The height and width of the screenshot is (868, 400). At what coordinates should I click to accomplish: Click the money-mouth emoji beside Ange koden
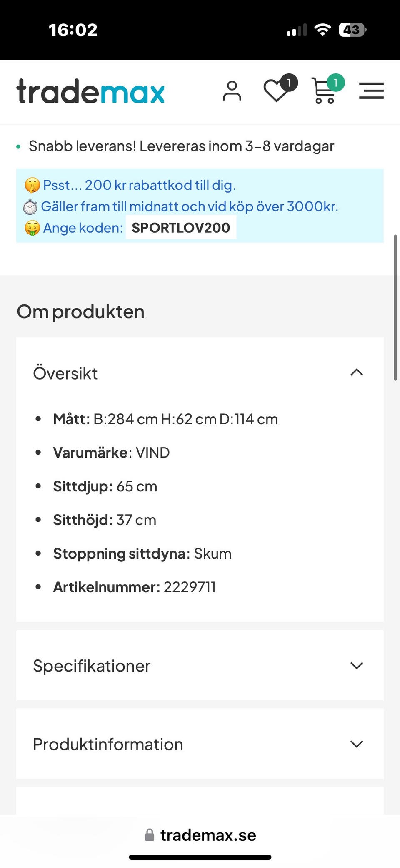30,228
